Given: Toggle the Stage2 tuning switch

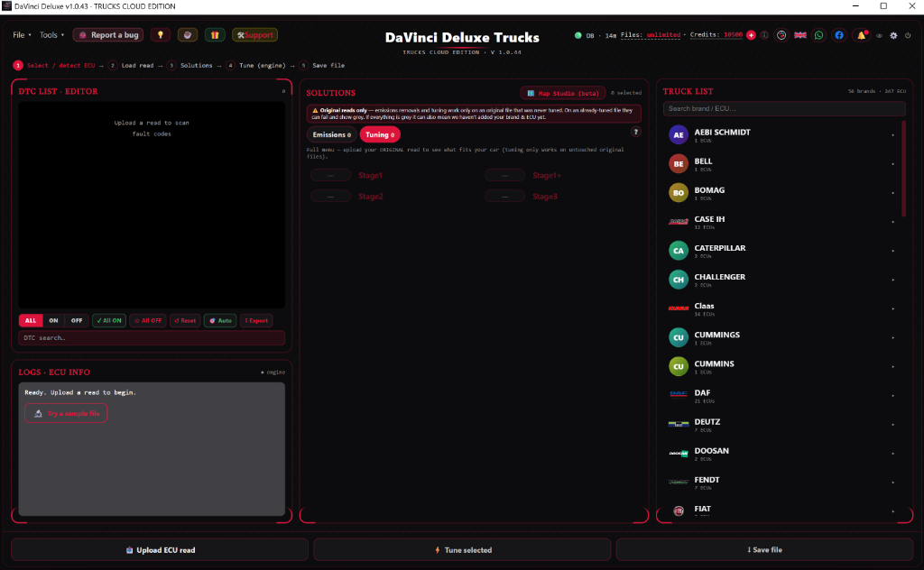Looking at the screenshot, I should [x=330, y=197].
